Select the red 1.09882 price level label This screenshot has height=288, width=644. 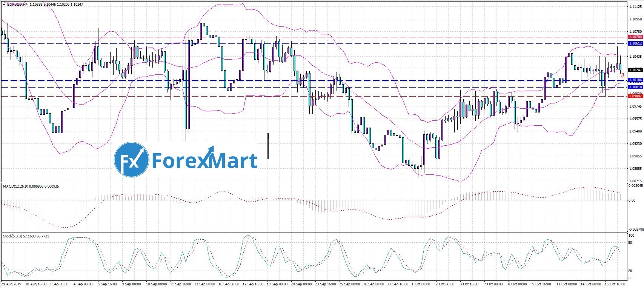click(635, 96)
